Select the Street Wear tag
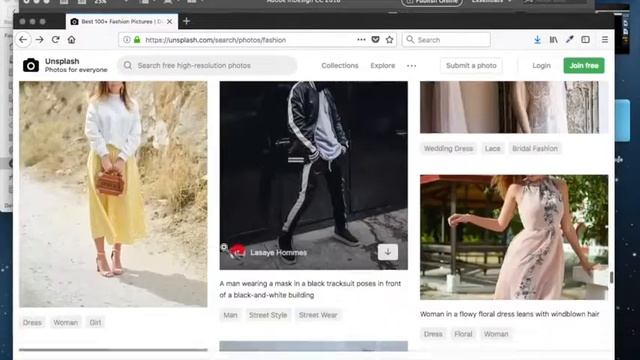The width and height of the screenshot is (640, 360). (318, 315)
